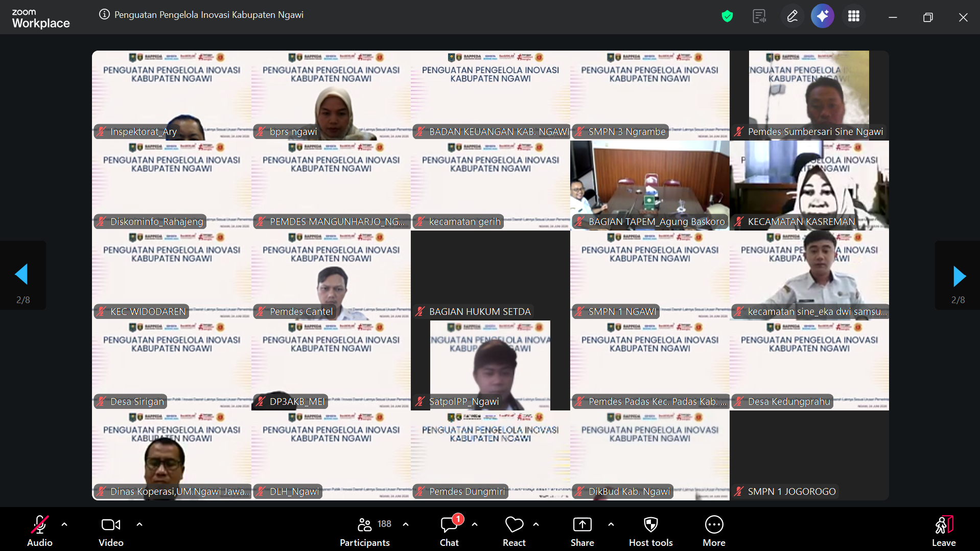Expand video options caret
Viewport: 980px width, 551px height.
[x=139, y=524]
